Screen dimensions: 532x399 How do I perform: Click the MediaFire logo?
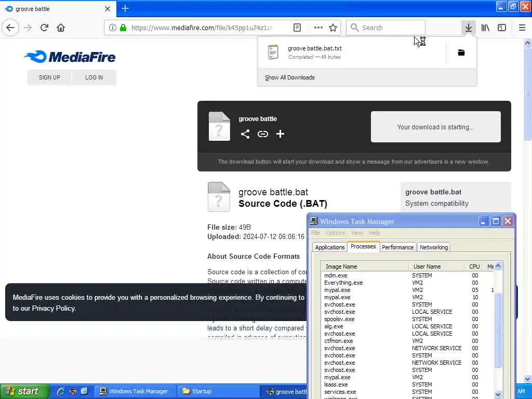click(x=70, y=57)
